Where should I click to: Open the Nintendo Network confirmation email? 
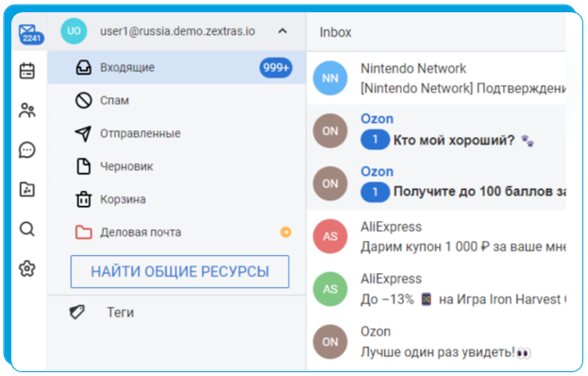(x=436, y=78)
